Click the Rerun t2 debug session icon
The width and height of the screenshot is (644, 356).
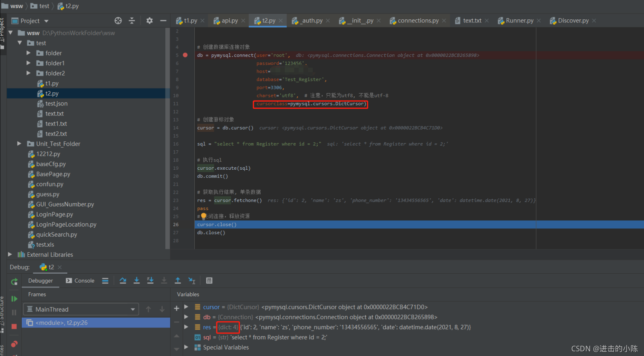click(x=14, y=282)
